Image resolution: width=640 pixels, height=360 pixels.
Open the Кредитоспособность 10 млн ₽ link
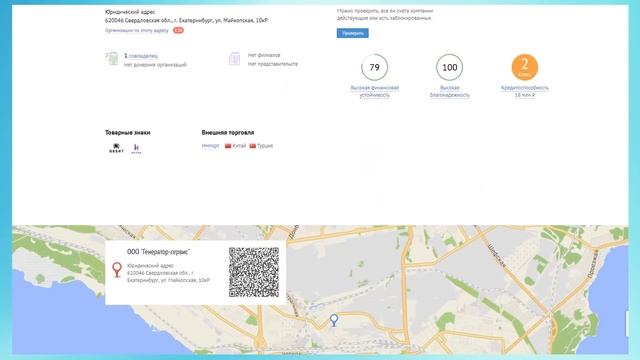tap(524, 91)
